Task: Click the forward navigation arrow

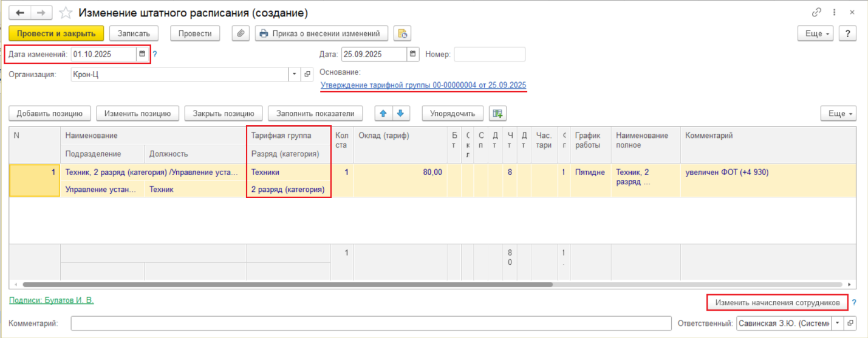Action: point(41,13)
